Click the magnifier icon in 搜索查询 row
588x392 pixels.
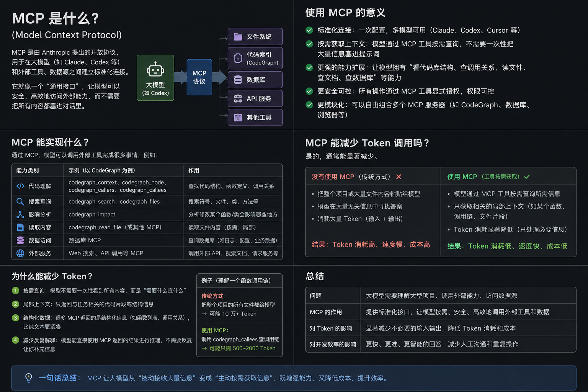tap(20, 201)
